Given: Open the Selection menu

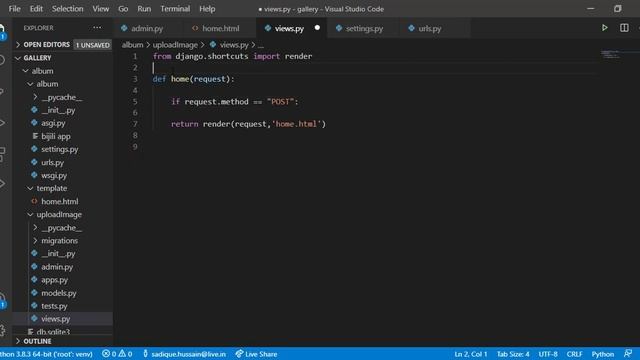Looking at the screenshot, I should pyautogui.click(x=67, y=9).
